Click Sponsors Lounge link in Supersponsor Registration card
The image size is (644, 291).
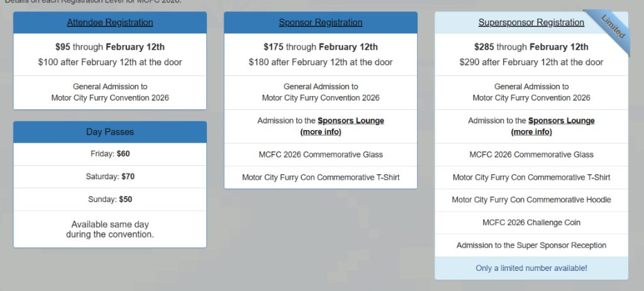click(x=562, y=121)
